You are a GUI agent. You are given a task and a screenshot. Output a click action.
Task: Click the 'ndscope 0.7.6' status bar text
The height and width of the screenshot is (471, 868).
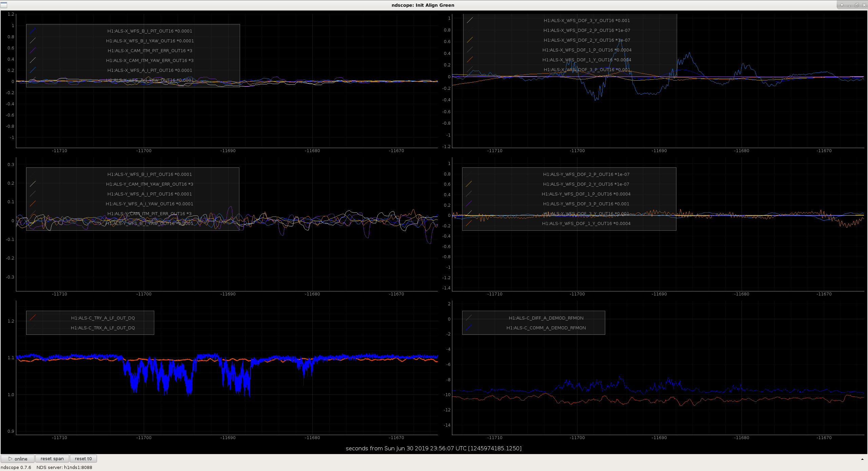tap(16, 468)
